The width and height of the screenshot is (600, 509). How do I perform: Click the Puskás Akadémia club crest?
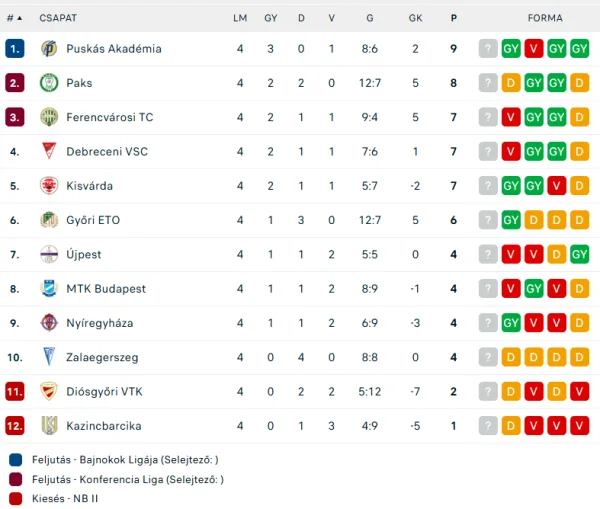coord(48,49)
